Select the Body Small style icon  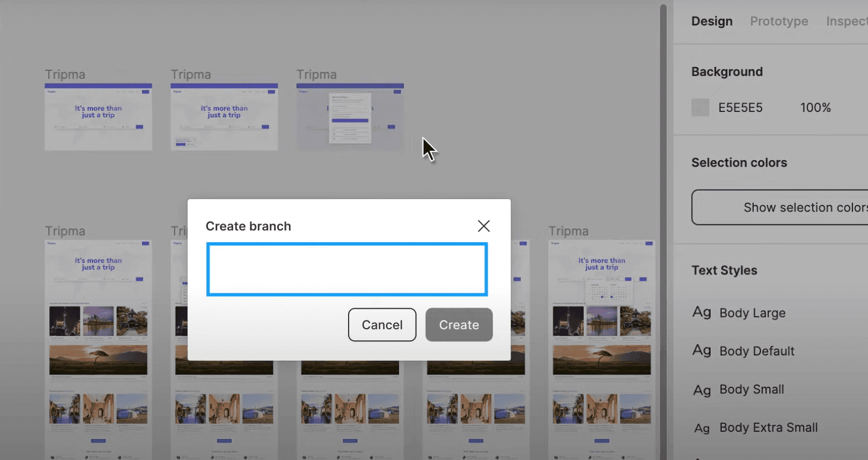pos(702,389)
